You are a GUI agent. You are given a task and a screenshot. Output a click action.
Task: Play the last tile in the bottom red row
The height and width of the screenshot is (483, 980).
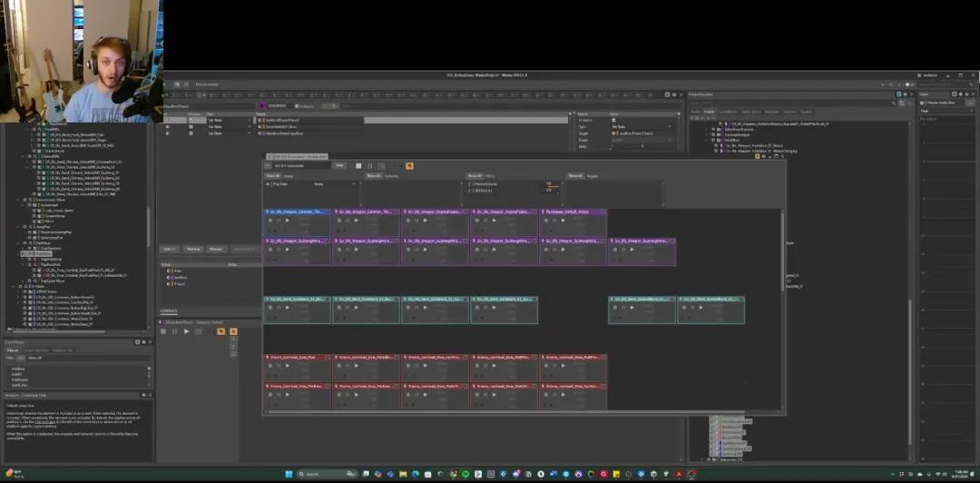[x=563, y=394]
